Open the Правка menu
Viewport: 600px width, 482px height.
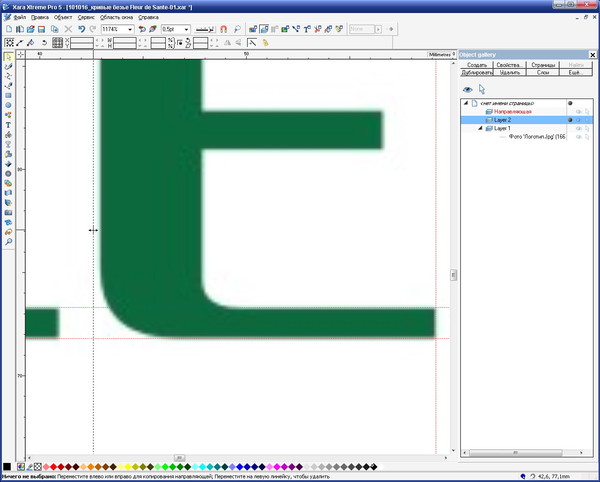[x=40, y=17]
